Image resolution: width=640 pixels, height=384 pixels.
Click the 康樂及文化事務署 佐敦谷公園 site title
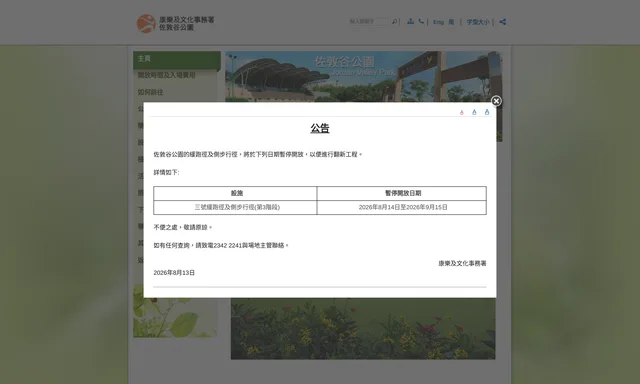point(187,23)
